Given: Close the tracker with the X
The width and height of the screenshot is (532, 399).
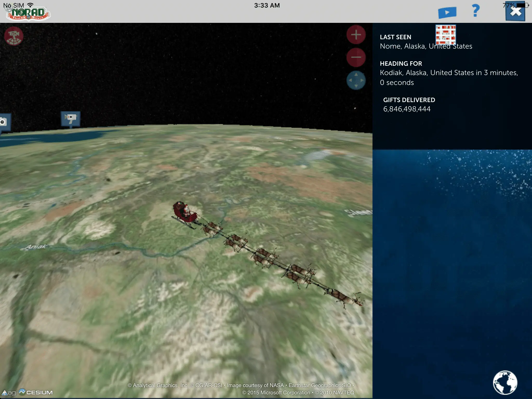Looking at the screenshot, I should [515, 12].
